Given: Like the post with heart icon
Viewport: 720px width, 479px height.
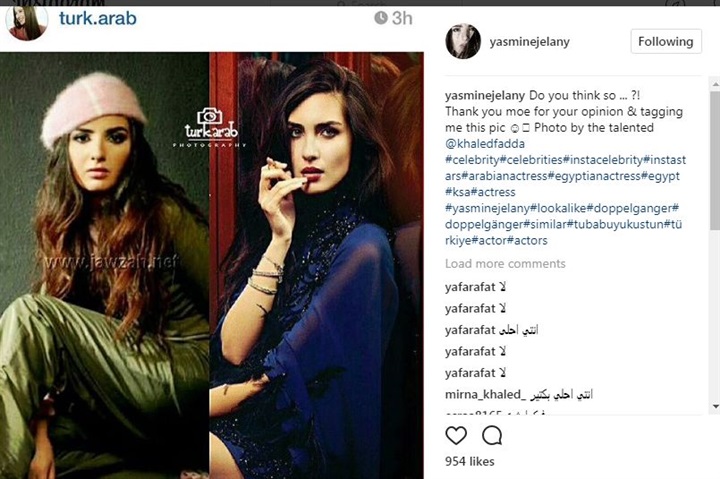Looking at the screenshot, I should coord(456,435).
